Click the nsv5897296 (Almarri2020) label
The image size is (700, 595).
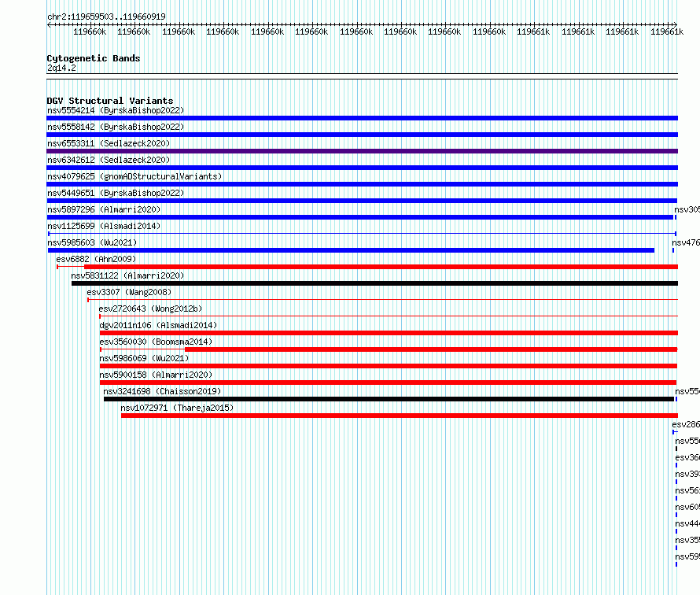(x=104, y=209)
